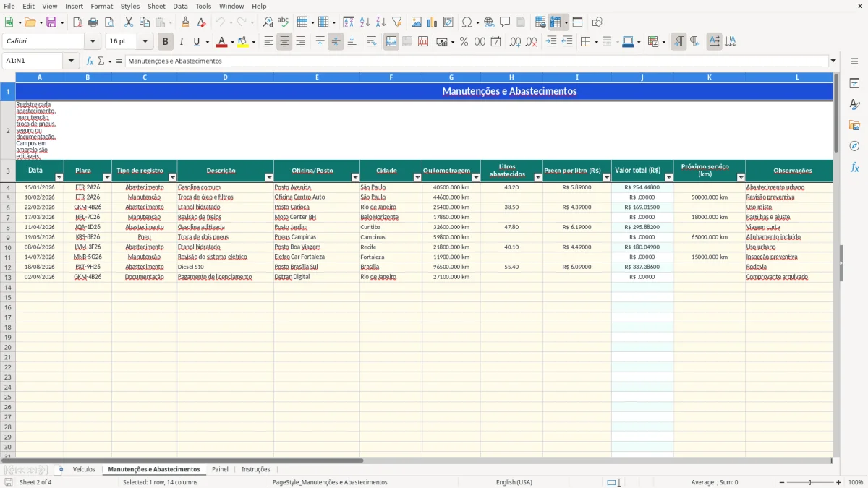The height and width of the screenshot is (488, 868).
Task: Format as percent
Action: (x=464, y=42)
